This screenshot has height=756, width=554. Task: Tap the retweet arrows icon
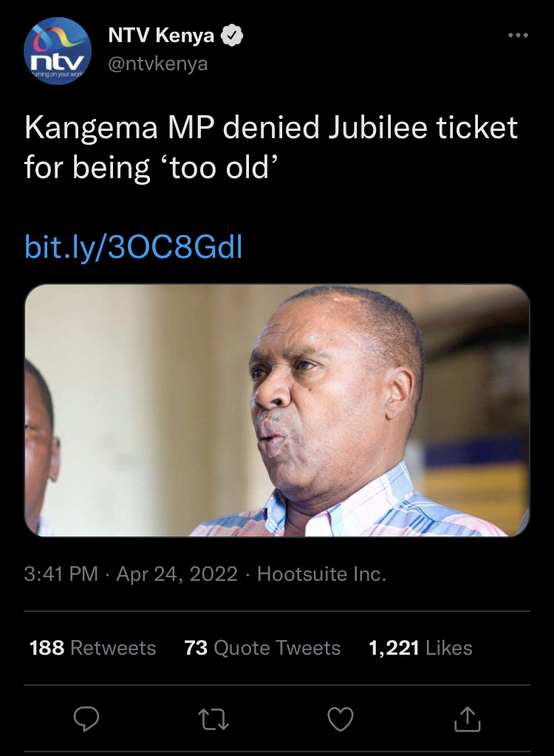(214, 718)
